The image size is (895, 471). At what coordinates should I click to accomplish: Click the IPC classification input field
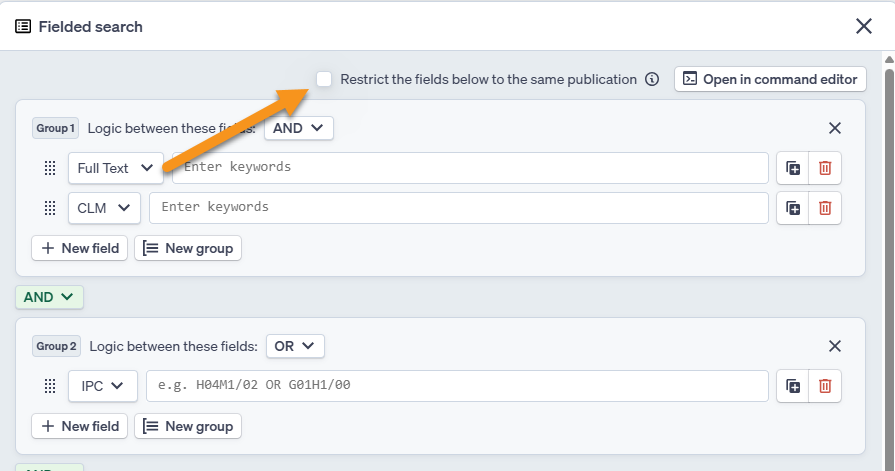(x=457, y=386)
